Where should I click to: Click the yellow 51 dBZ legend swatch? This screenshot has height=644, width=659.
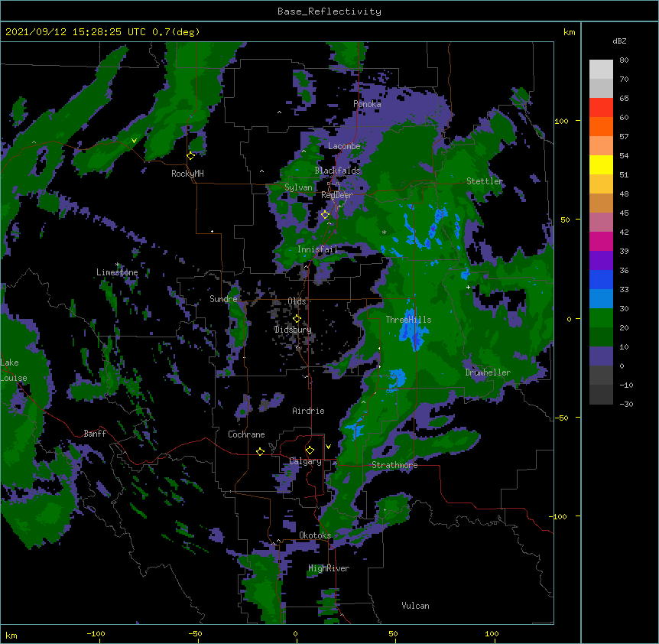click(x=601, y=164)
